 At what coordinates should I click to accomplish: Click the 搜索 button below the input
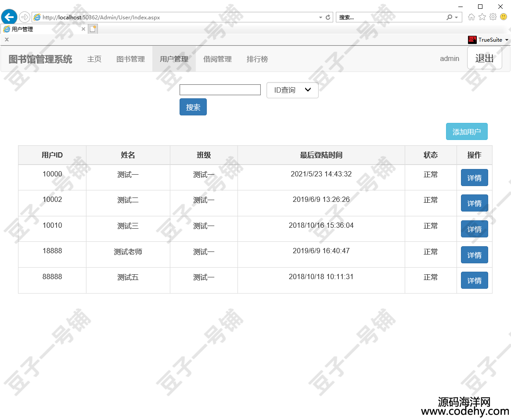pos(193,107)
